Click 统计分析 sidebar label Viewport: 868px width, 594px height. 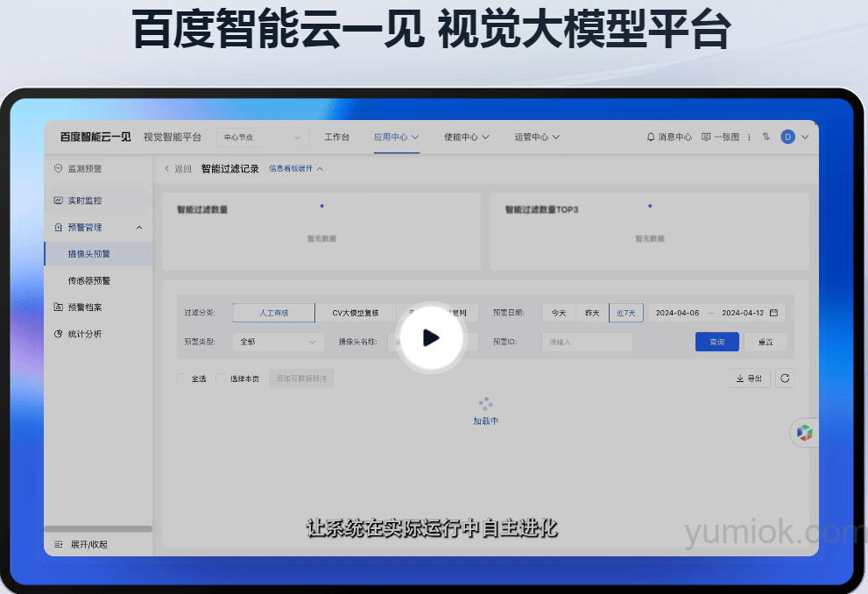click(85, 334)
